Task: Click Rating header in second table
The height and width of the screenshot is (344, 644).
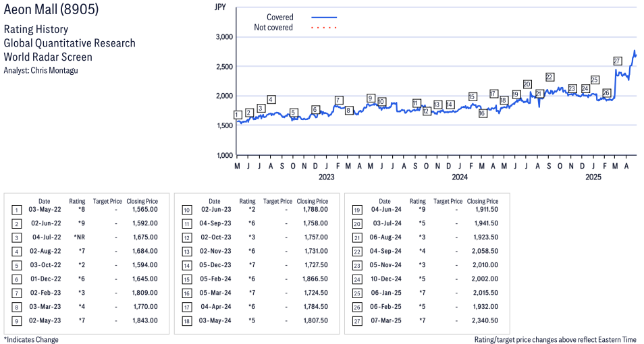Action: pos(247,201)
